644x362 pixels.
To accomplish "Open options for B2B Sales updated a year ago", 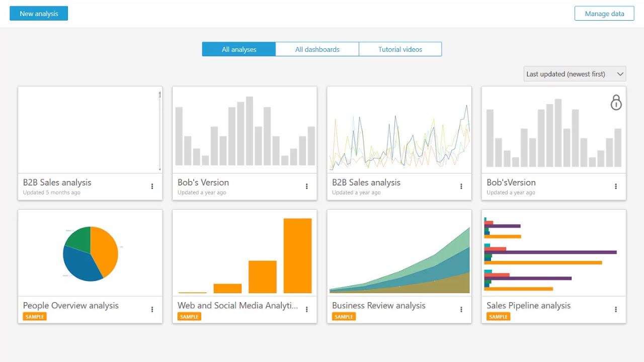I will 461,187.
